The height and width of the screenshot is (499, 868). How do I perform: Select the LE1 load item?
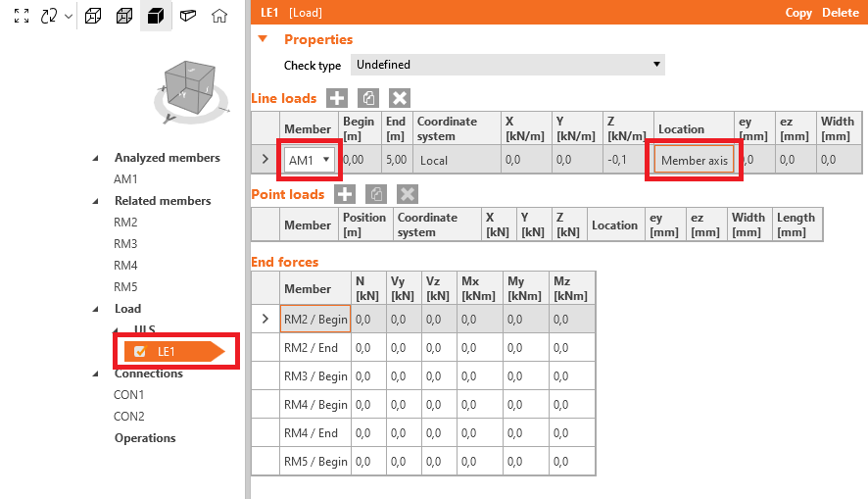click(x=174, y=351)
